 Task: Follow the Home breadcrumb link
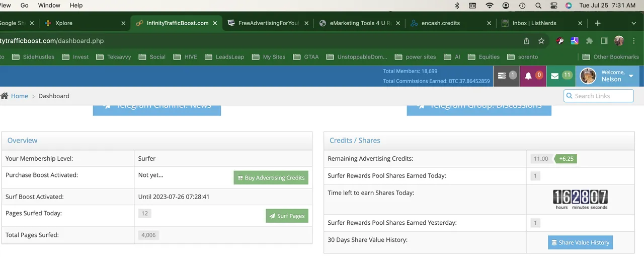(x=20, y=96)
